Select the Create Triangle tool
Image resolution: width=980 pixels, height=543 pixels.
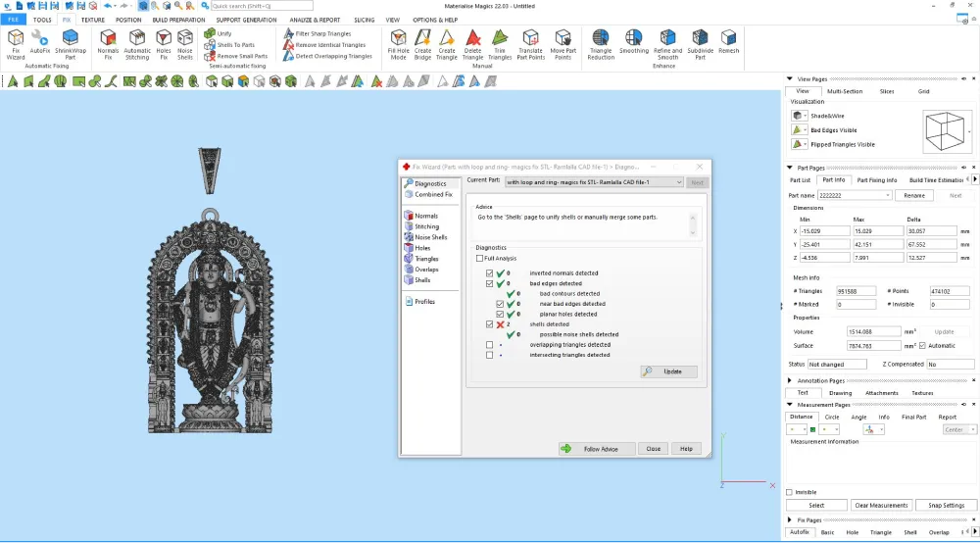(446, 44)
